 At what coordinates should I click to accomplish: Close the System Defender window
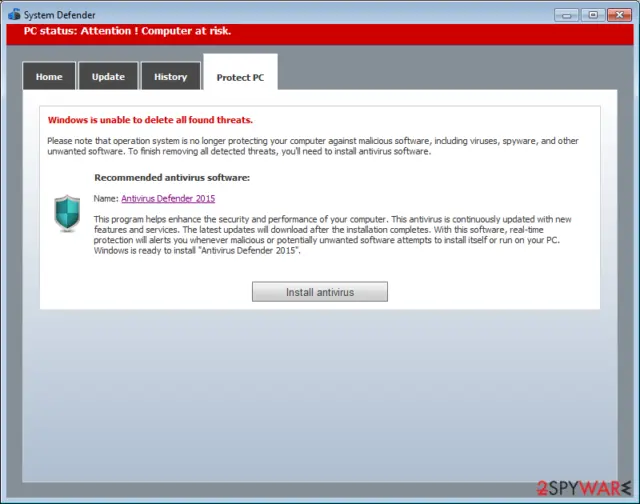619,15
